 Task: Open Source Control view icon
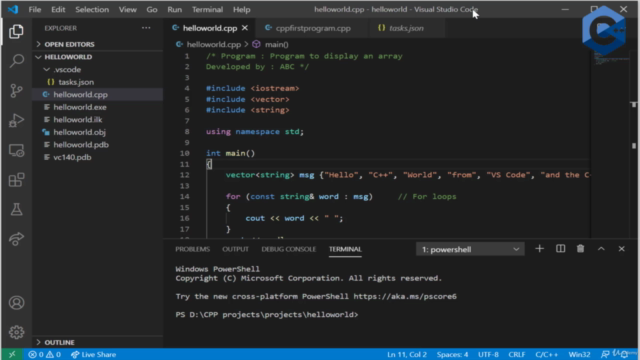point(16,91)
